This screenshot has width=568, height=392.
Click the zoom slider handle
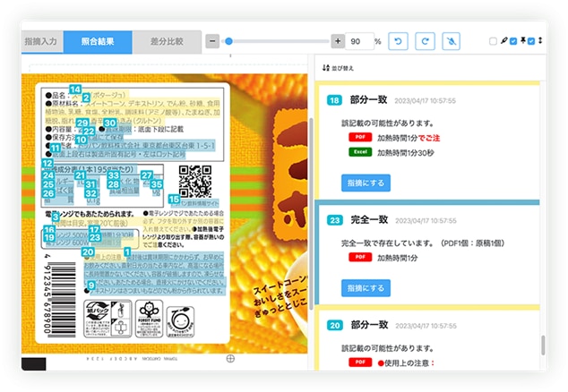point(228,41)
